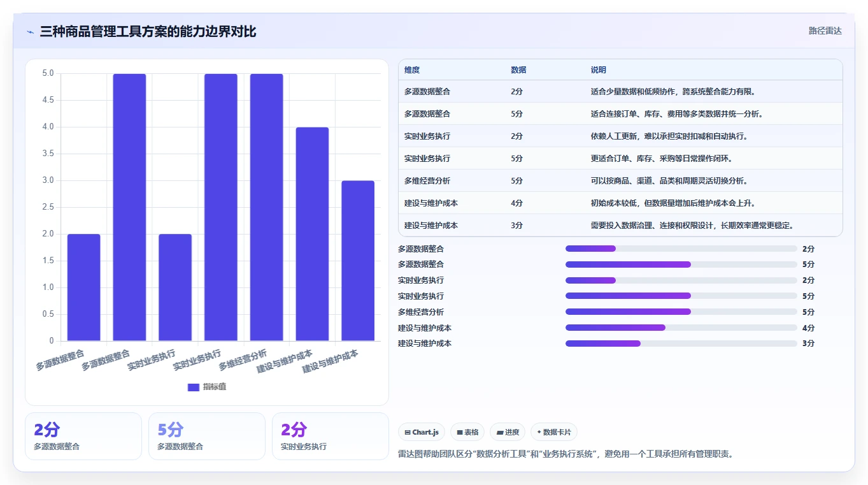868x485 pixels.
Task: Select the Chart.js chip
Action: click(422, 432)
